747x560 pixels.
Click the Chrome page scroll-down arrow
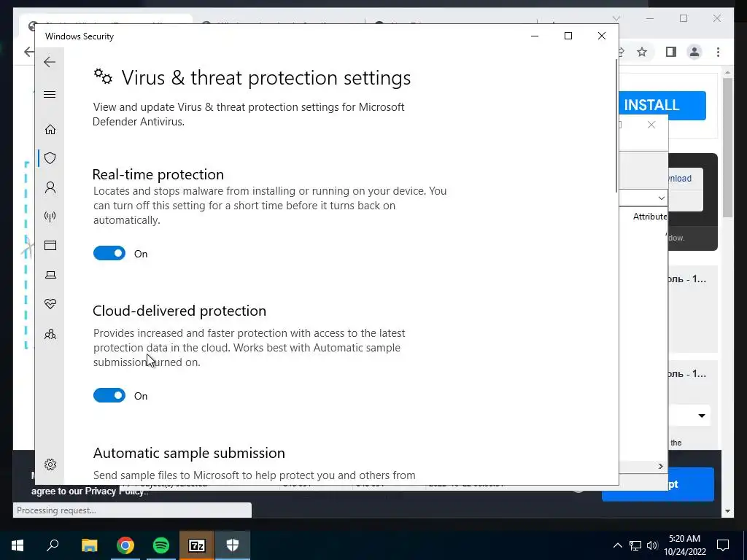pyautogui.click(x=727, y=511)
